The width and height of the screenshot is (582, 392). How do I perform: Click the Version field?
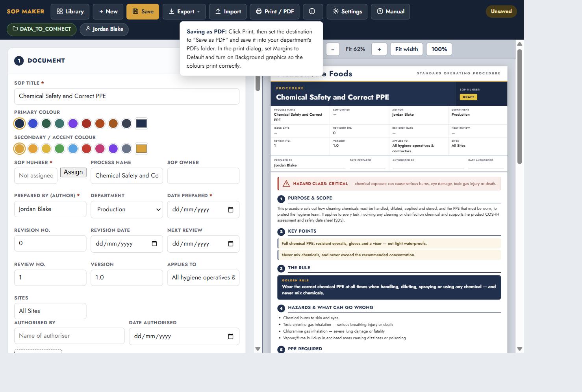127,277
